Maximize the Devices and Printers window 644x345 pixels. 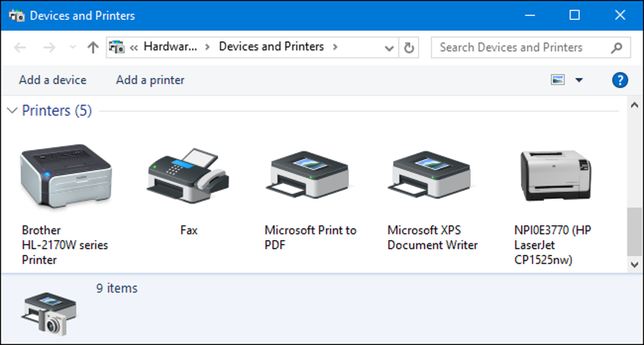coord(574,15)
